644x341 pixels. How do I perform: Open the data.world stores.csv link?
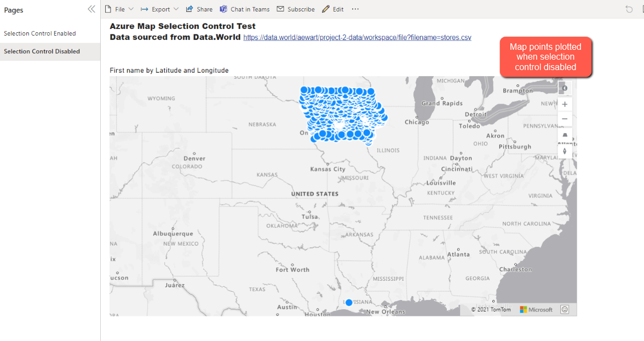click(357, 37)
